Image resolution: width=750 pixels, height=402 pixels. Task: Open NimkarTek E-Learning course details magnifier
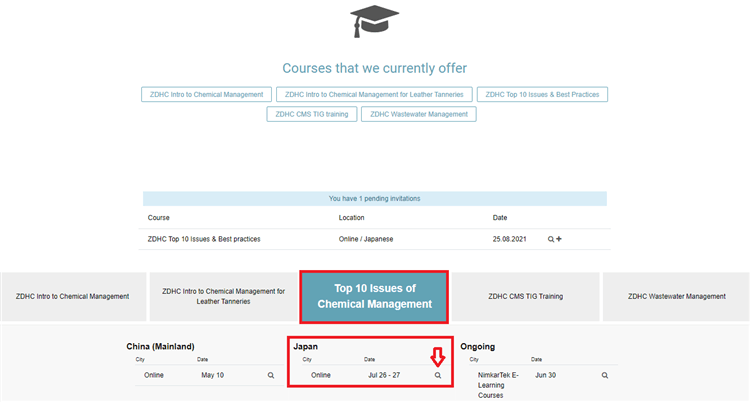[x=605, y=376]
